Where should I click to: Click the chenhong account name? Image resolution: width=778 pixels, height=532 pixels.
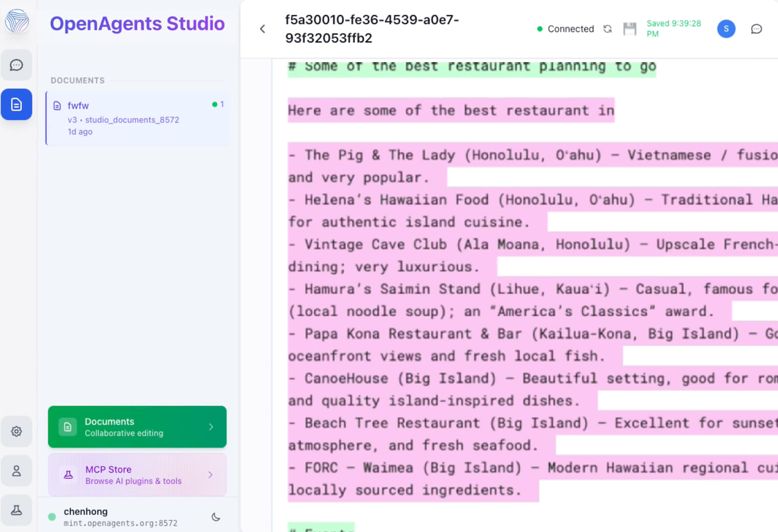click(x=86, y=512)
